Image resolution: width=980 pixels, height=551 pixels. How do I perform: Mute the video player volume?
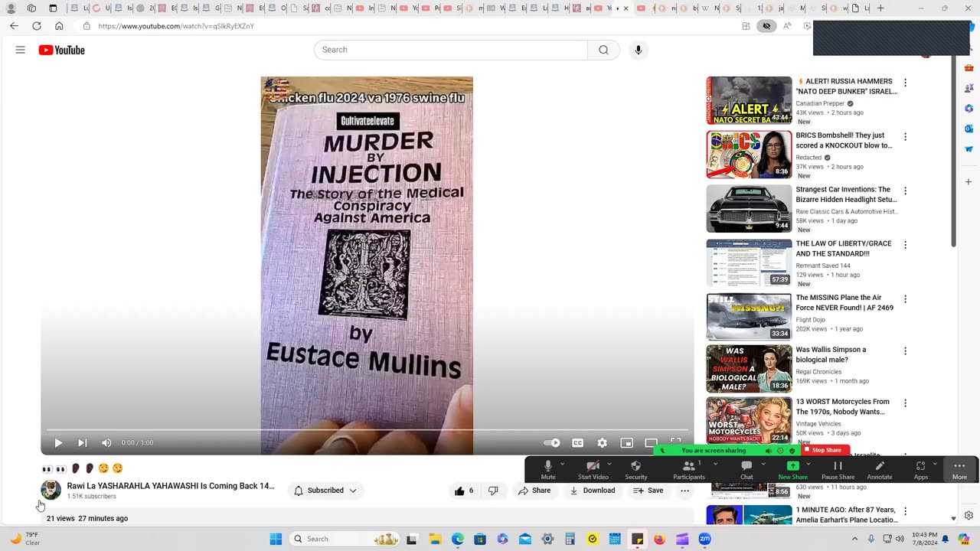106,442
